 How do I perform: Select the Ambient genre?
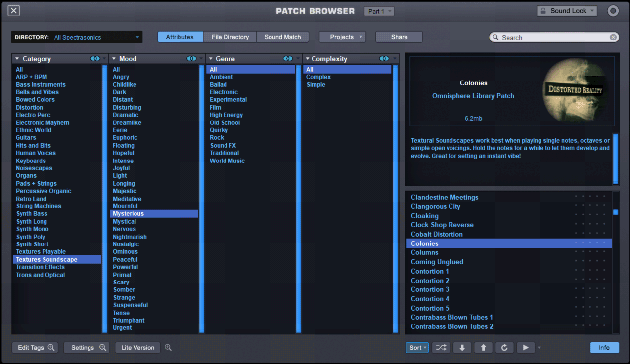(221, 77)
